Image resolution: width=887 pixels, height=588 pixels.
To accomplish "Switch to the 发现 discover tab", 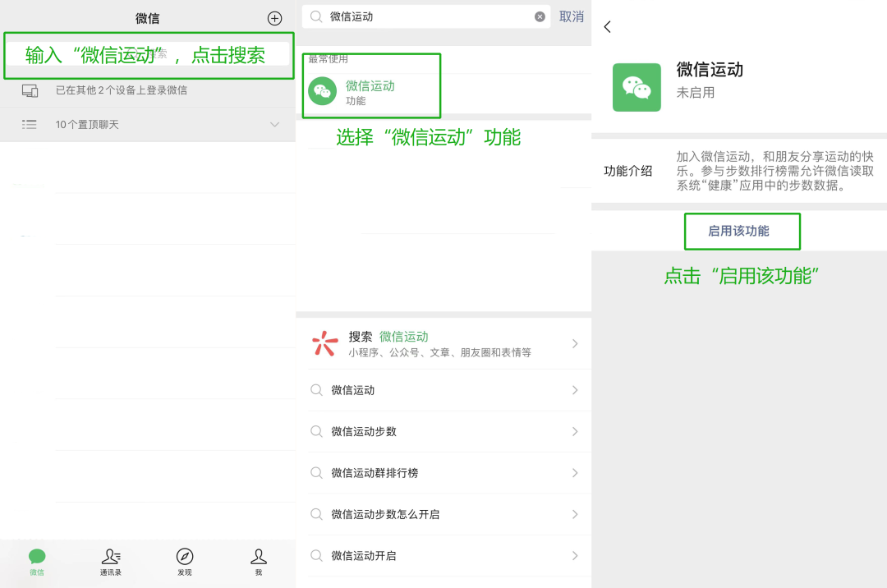I will point(185,562).
